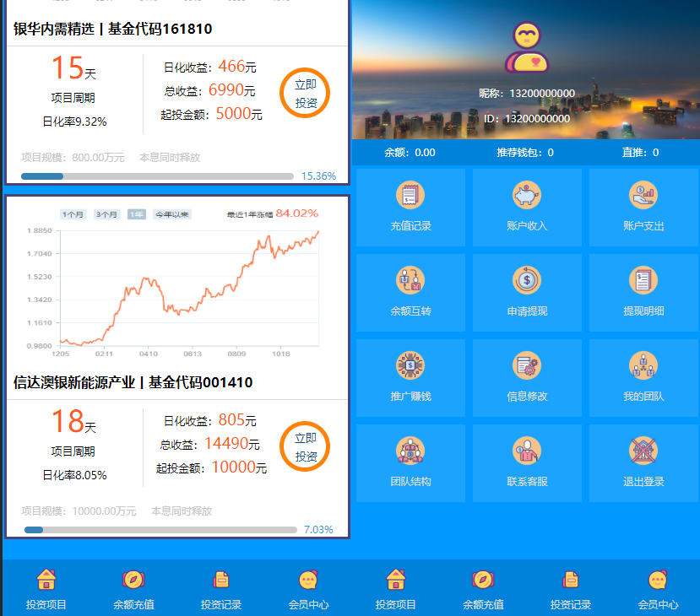The width and height of the screenshot is (700, 616).
Task: Click the 18天 project period figure
Action: [x=73, y=421]
